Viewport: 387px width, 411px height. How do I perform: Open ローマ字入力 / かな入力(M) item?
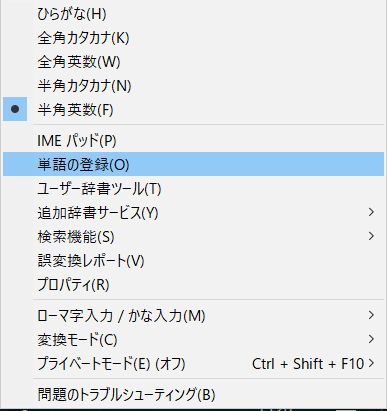tap(193, 315)
